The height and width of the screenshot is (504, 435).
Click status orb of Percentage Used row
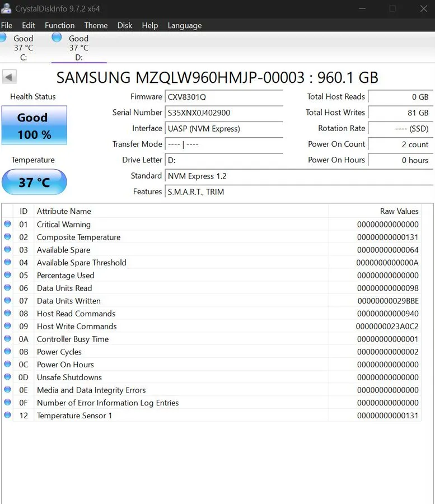[8, 275]
